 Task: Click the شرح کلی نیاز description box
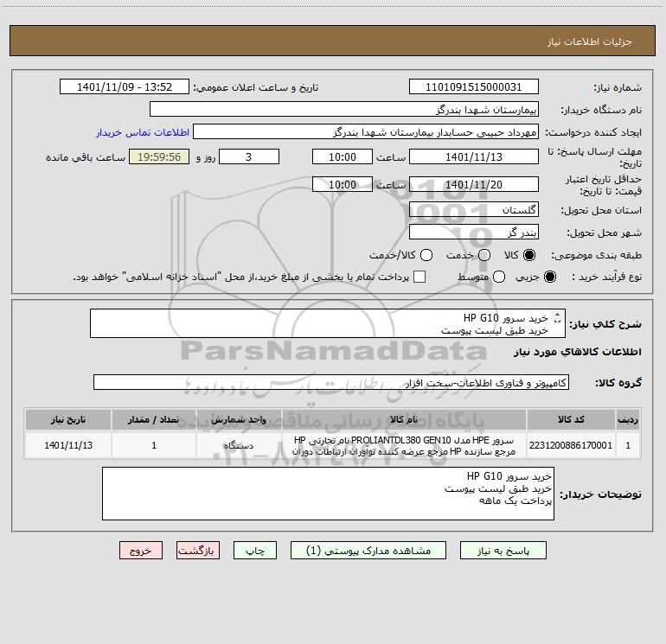328,323
